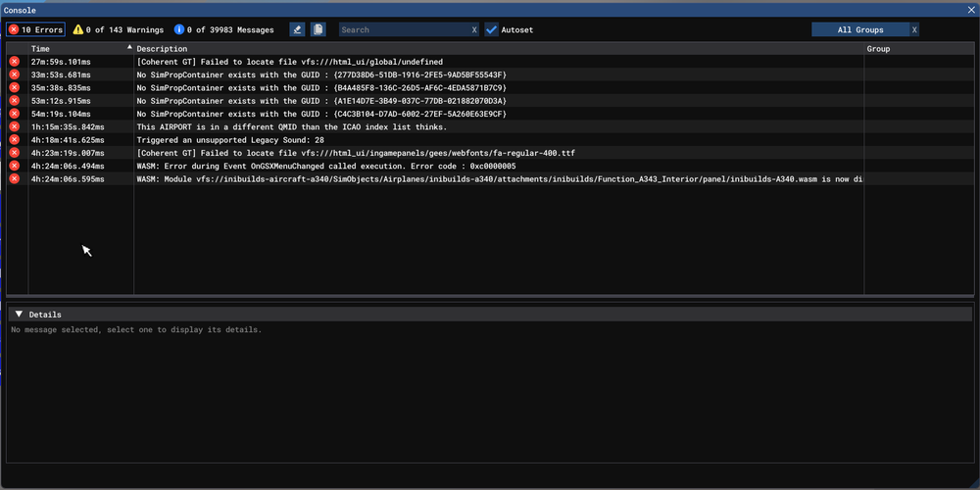Click error icon on the 27m:59s row
980x490 pixels.
[15, 62]
